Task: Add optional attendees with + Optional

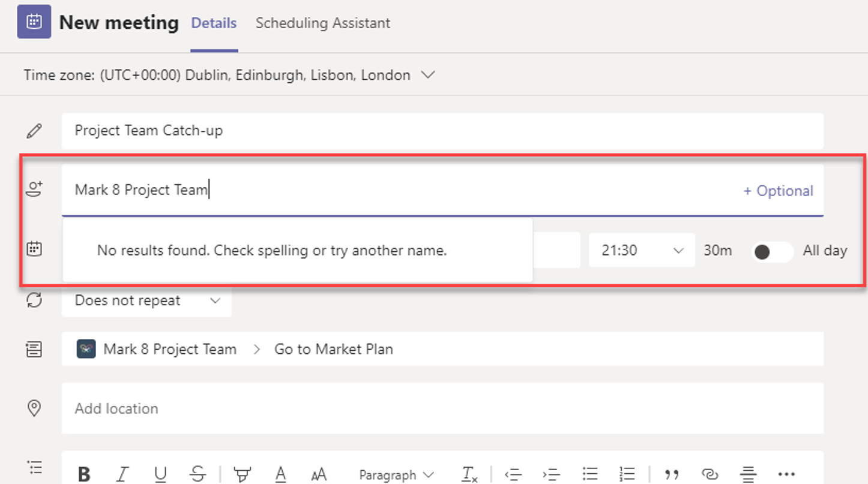Action: (779, 191)
